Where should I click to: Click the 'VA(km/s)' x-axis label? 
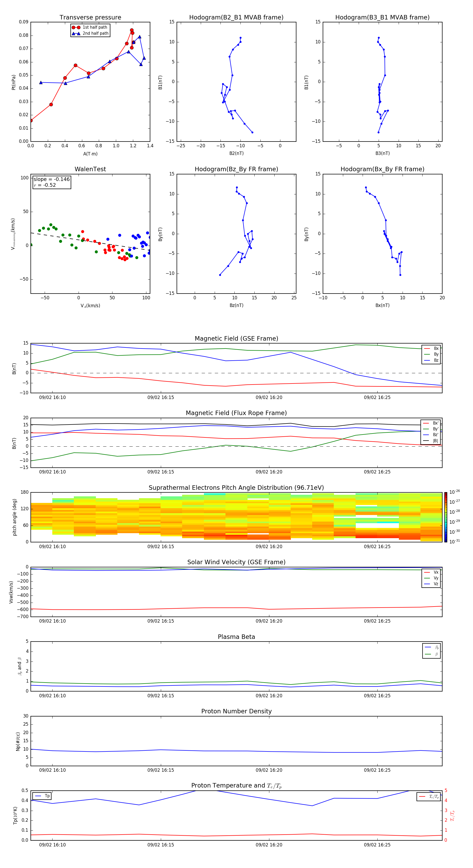(x=90, y=306)
